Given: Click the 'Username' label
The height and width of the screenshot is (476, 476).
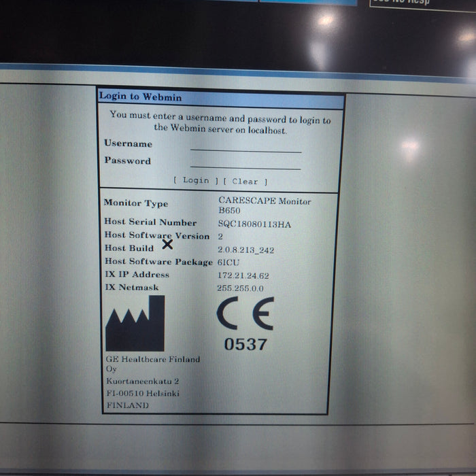Looking at the screenshot, I should (128, 143).
